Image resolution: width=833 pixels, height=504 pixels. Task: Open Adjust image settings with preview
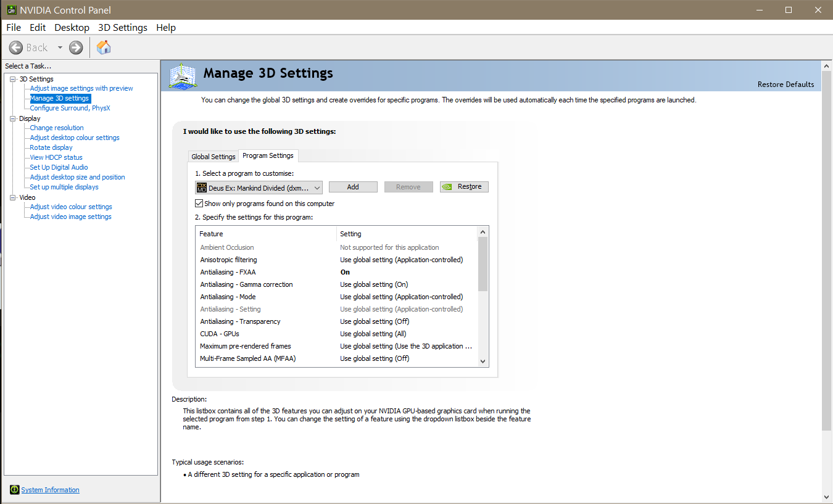pyautogui.click(x=81, y=88)
